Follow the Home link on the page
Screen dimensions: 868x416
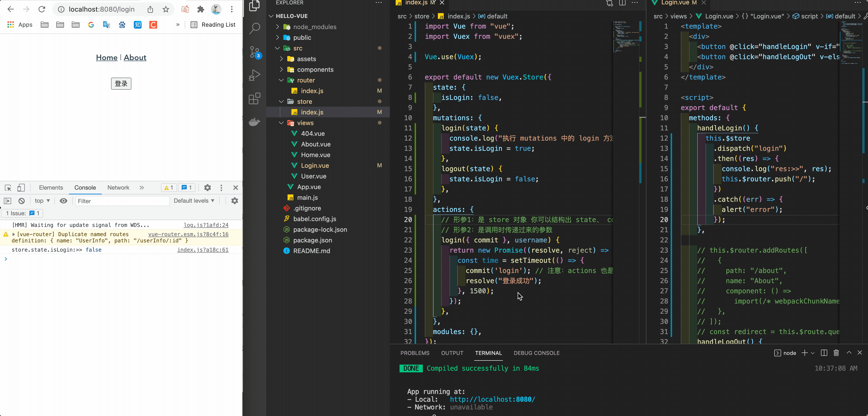click(x=107, y=58)
